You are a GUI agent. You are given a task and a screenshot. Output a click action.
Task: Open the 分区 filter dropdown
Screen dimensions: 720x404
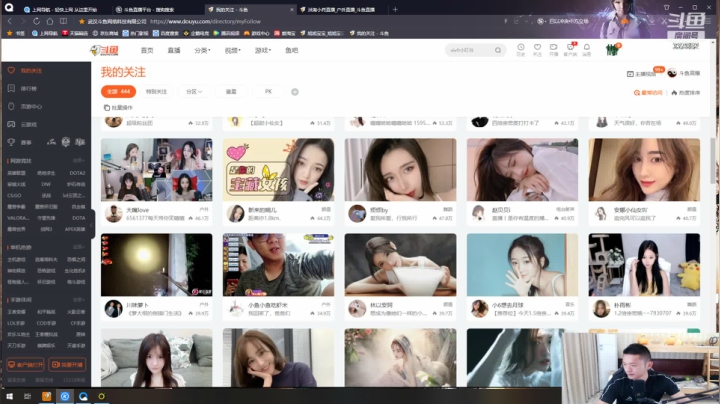194,92
